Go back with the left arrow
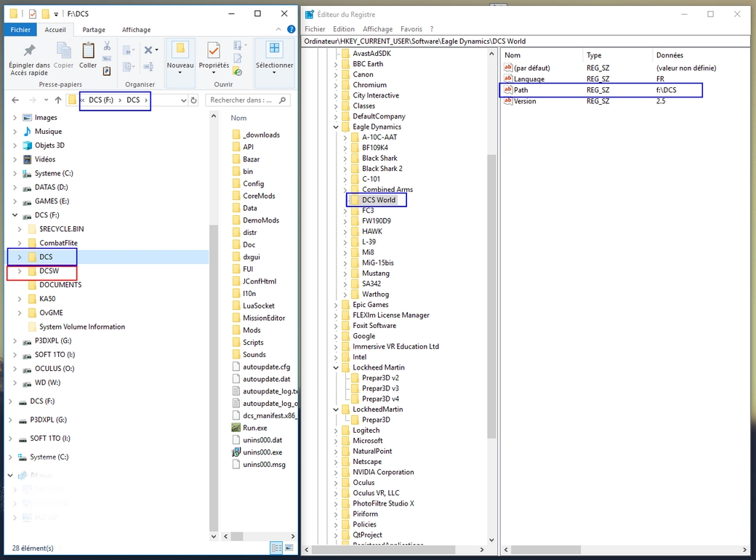756x560 pixels. pyautogui.click(x=15, y=100)
